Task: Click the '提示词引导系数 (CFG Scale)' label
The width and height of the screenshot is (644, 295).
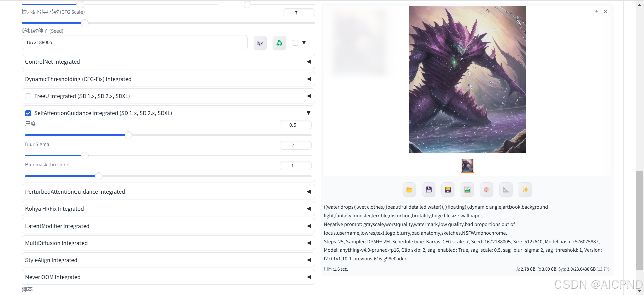Action: [x=53, y=12]
